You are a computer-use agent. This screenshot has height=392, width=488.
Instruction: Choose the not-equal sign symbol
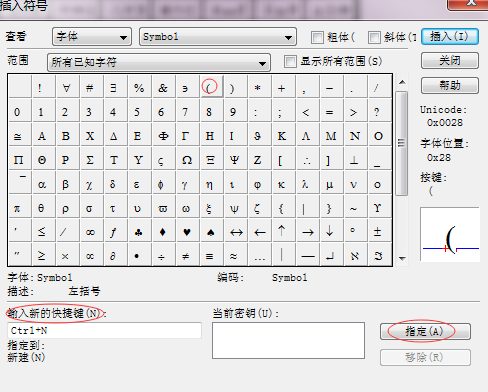[186, 256]
